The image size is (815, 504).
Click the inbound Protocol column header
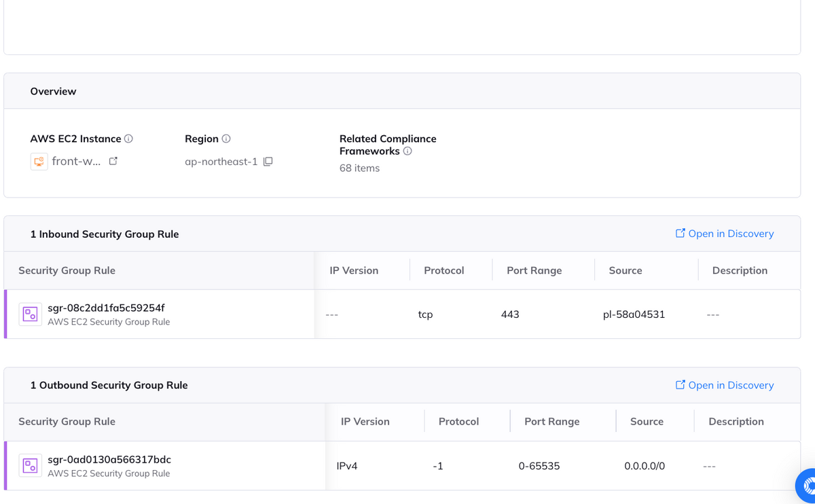(x=443, y=270)
